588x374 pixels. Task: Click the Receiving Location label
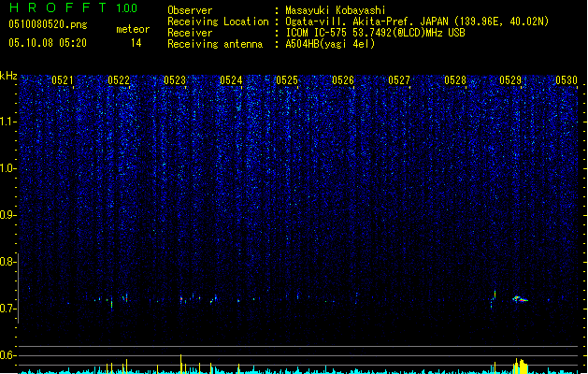(x=218, y=22)
